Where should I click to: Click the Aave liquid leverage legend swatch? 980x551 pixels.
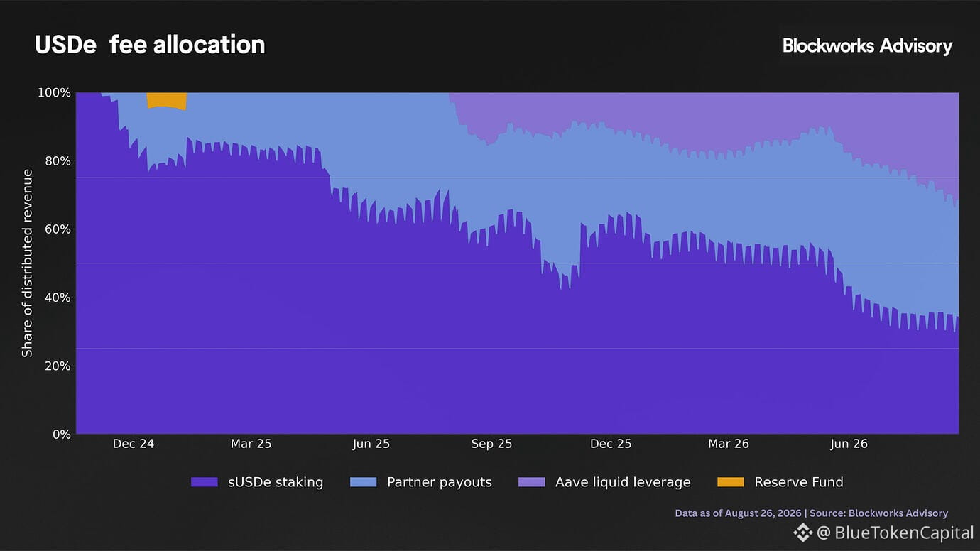pos(532,482)
